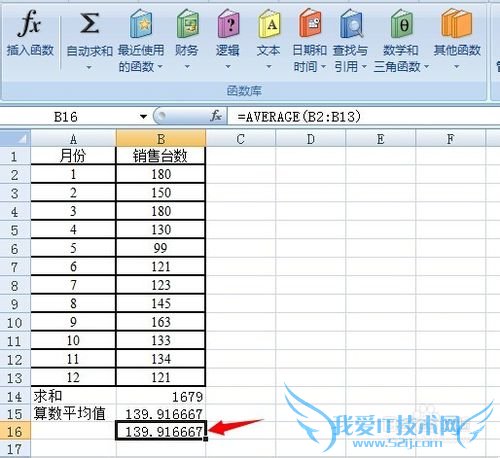The height and width of the screenshot is (458, 500).
Task: Click cell A14 labeled 求和
Action: coord(73,396)
